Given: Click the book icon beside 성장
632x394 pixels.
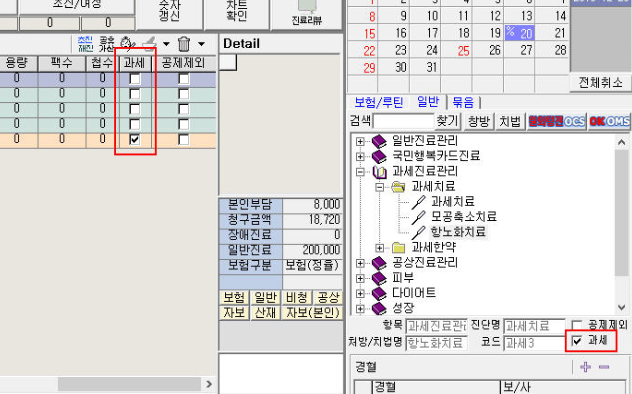Looking at the screenshot, I should pos(379,309).
